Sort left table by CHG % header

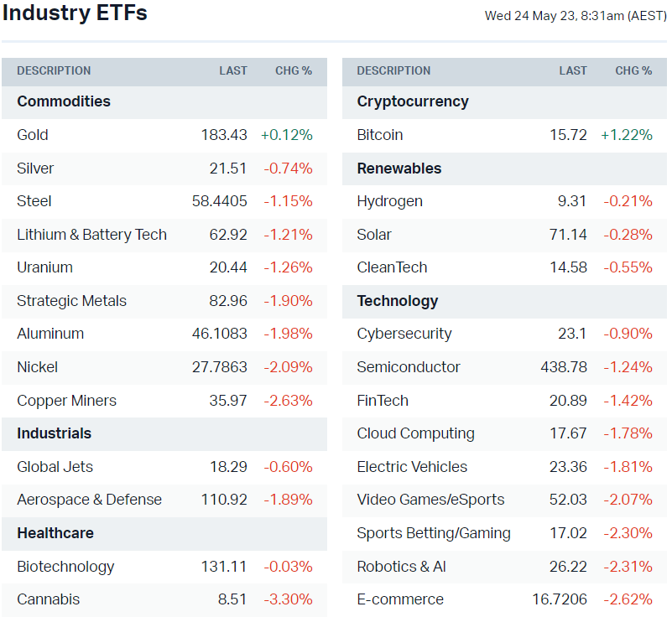tap(294, 71)
